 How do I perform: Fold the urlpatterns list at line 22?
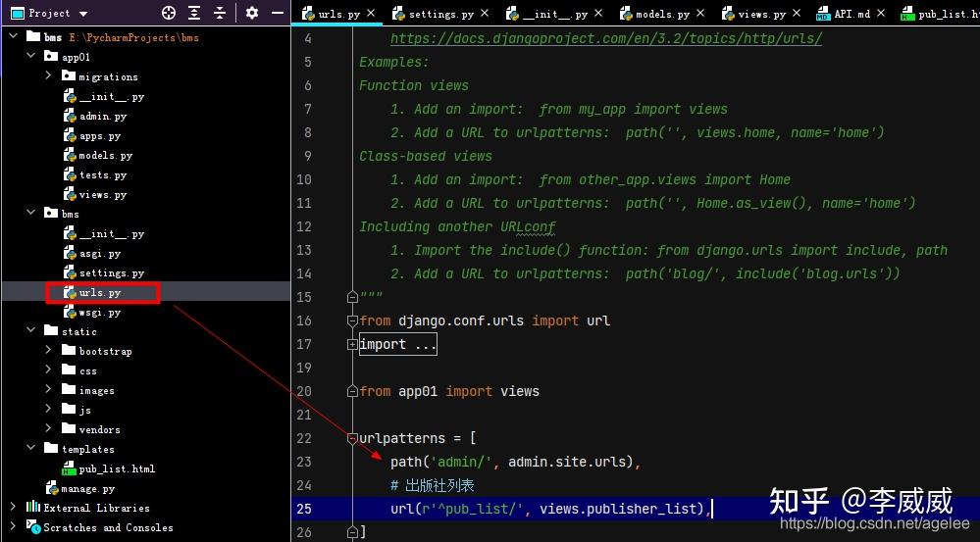(352, 438)
